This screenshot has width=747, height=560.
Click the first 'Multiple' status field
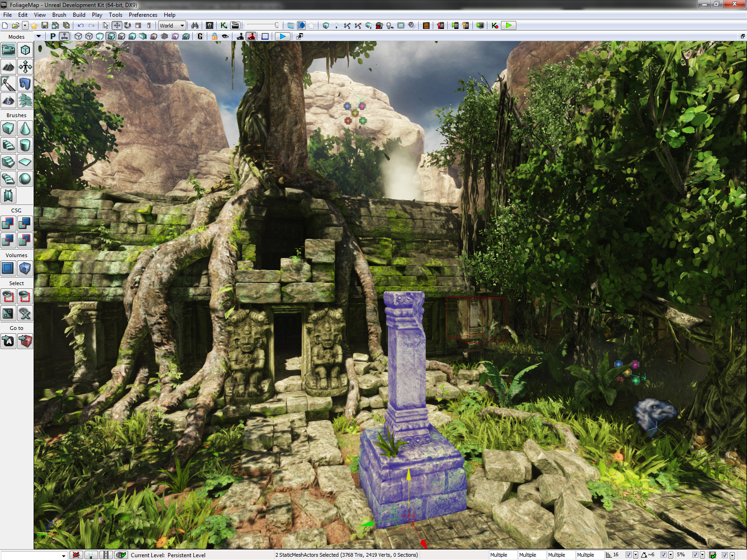[x=503, y=555]
